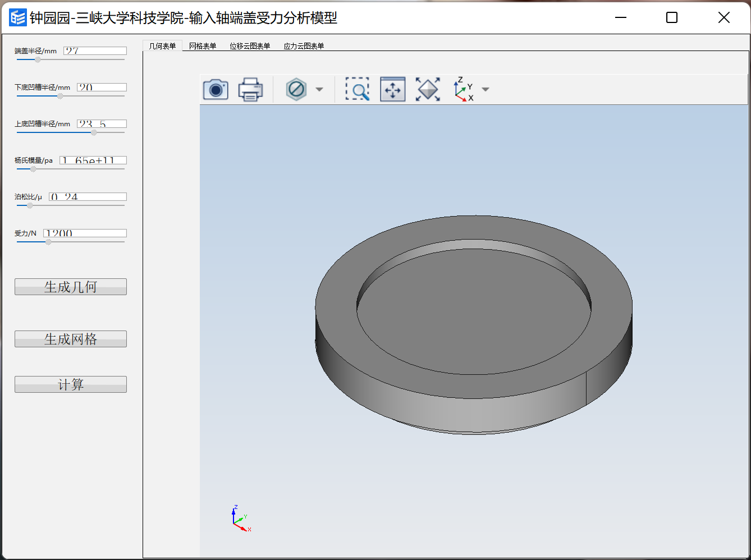Maximize the application window
The image size is (751, 560).
pos(672,17)
